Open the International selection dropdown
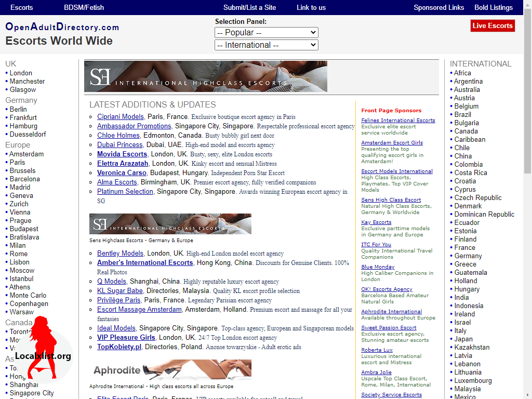Image resolution: width=532 pixels, height=399 pixels. pos(267,45)
